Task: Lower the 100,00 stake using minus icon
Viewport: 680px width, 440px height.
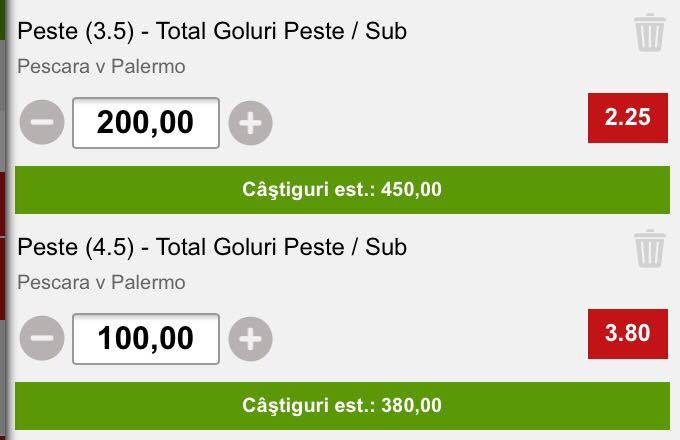Action: click(42, 338)
